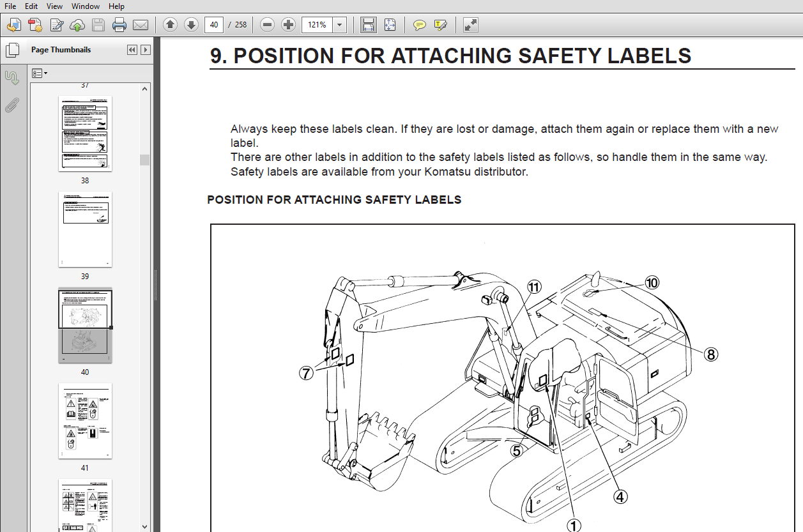Select page 41 thumbnail
Viewport: 803px width, 532px height.
coord(85,421)
